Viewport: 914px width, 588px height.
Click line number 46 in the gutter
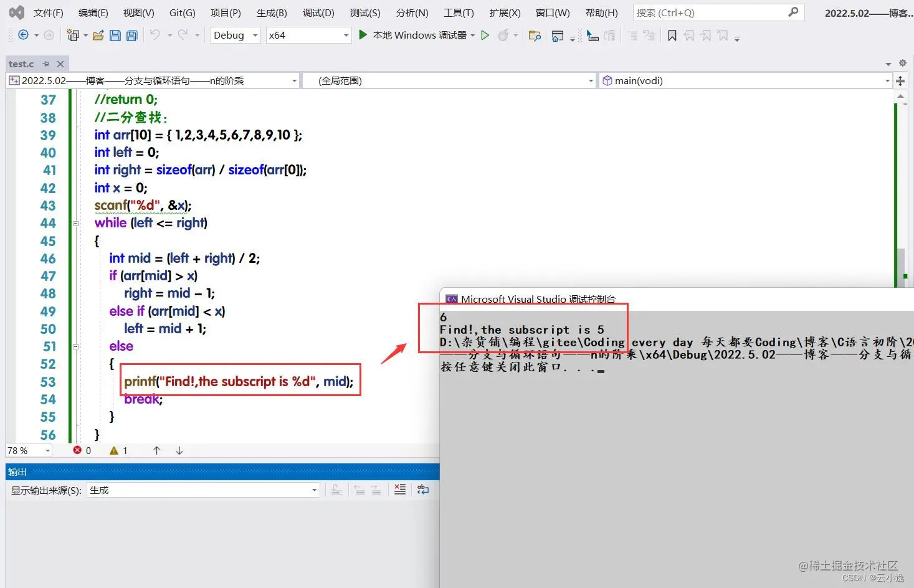(48, 258)
